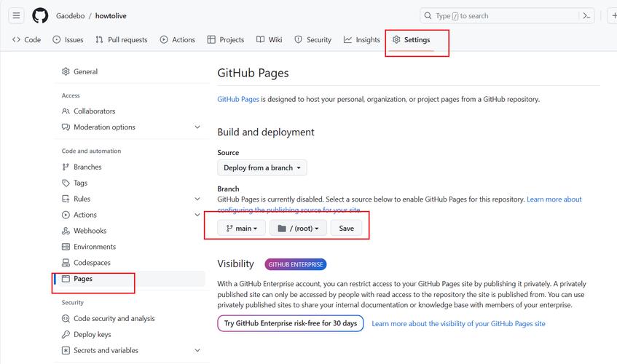Switch to the Issues tab
Viewport: 617px width, 364px height.
coord(68,40)
